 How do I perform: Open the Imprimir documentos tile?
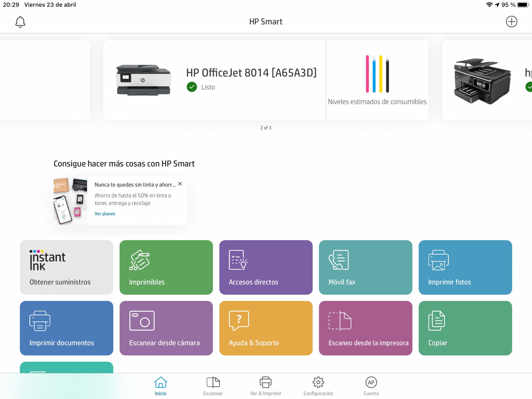66,328
